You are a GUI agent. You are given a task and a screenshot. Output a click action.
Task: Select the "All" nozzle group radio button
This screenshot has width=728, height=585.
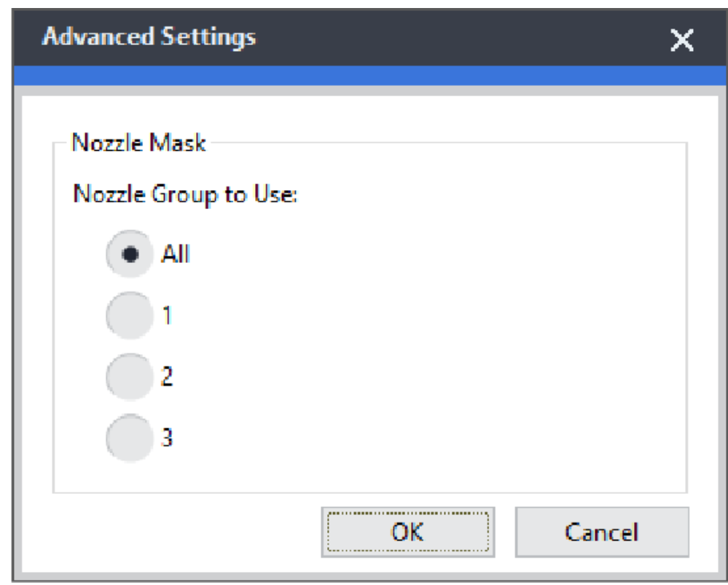point(128,255)
